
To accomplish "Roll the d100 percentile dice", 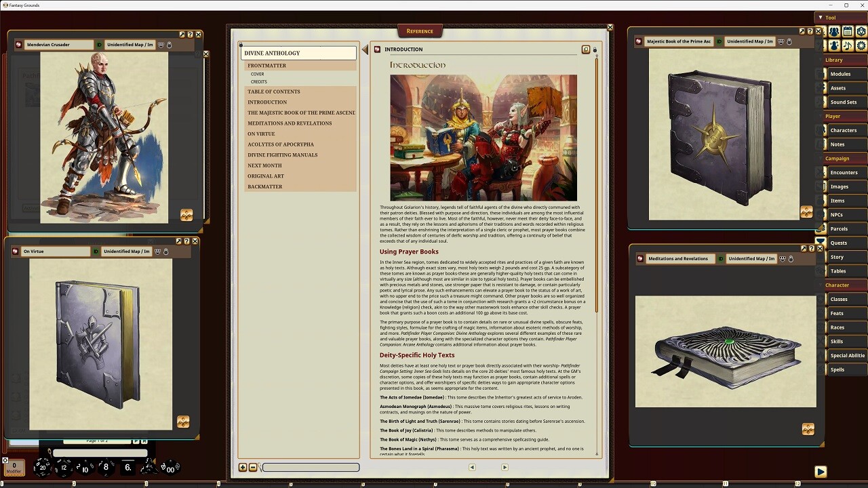I will [171, 468].
